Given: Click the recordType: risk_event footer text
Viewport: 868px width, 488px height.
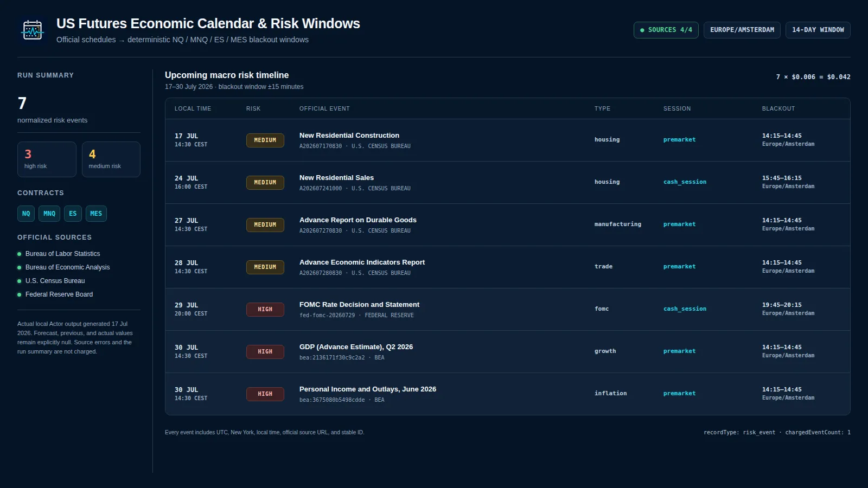Looking at the screenshot, I should point(739,433).
